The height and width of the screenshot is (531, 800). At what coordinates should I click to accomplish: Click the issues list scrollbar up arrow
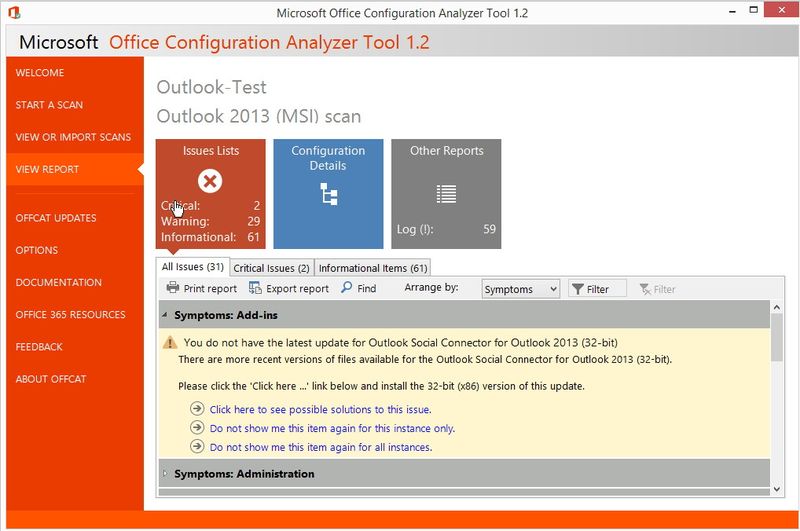tap(777, 307)
